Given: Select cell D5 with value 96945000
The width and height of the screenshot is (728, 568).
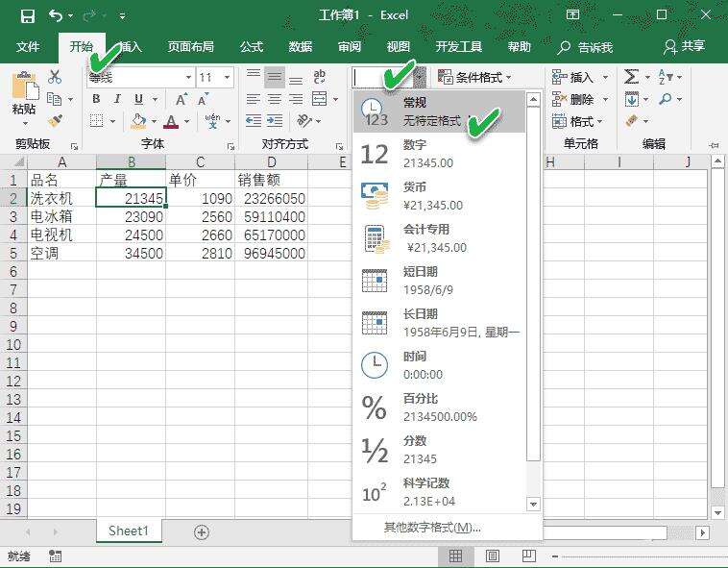Looking at the screenshot, I should [273, 254].
